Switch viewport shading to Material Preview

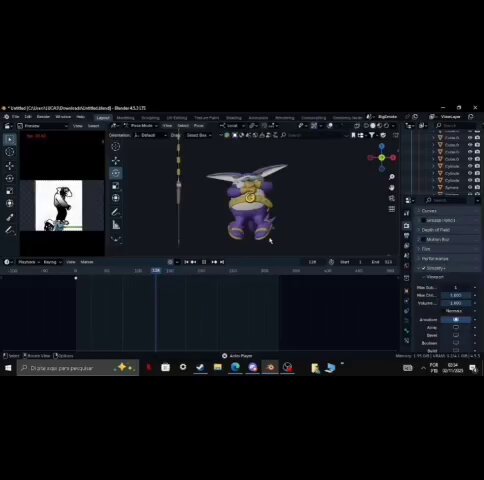click(379, 126)
